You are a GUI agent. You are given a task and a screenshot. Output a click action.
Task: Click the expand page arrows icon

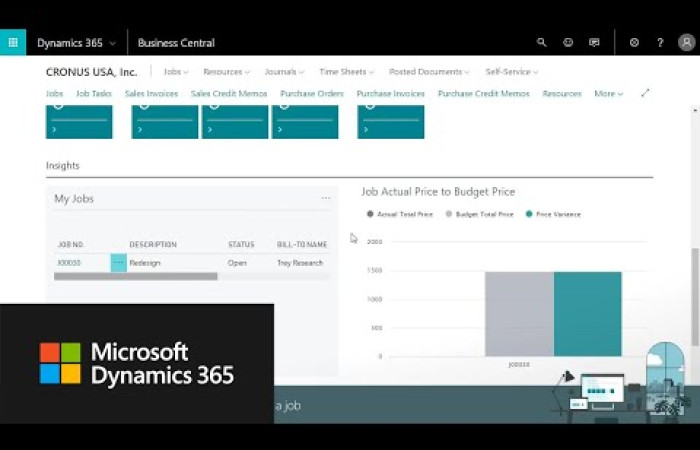click(x=645, y=93)
